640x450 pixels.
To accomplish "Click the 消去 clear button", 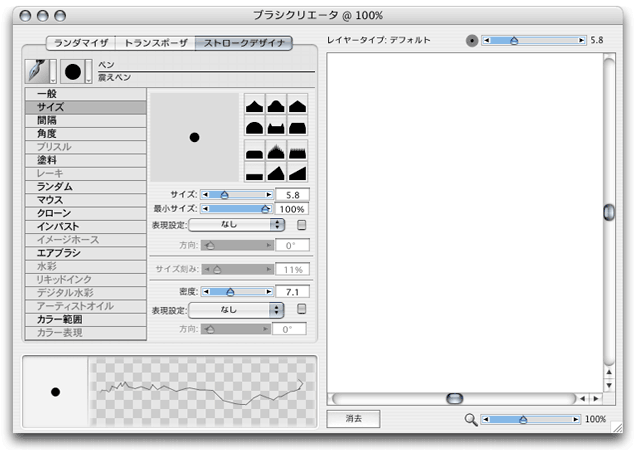I will [x=352, y=420].
